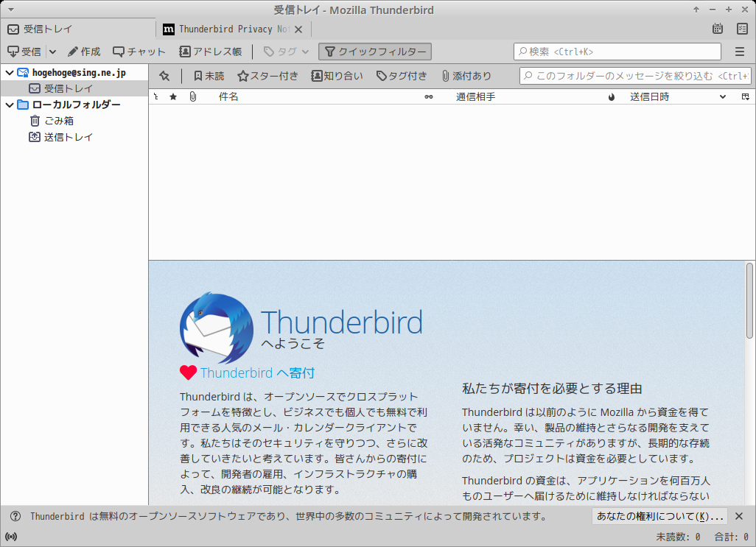Compose a new message with 作成
The image size is (756, 547).
pyautogui.click(x=84, y=52)
